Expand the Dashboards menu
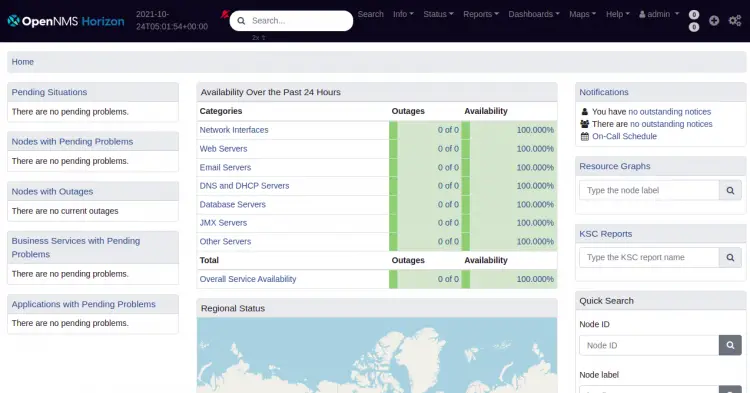 tap(534, 14)
